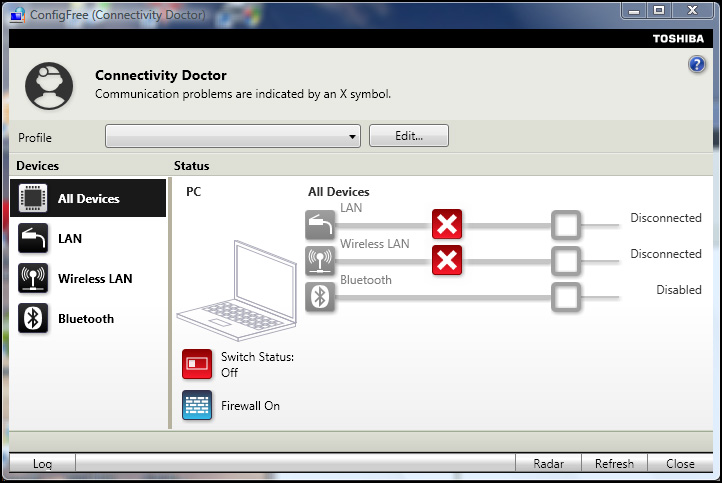The height and width of the screenshot is (483, 722).
Task: Click the 'Status' column header
Action: [192, 166]
